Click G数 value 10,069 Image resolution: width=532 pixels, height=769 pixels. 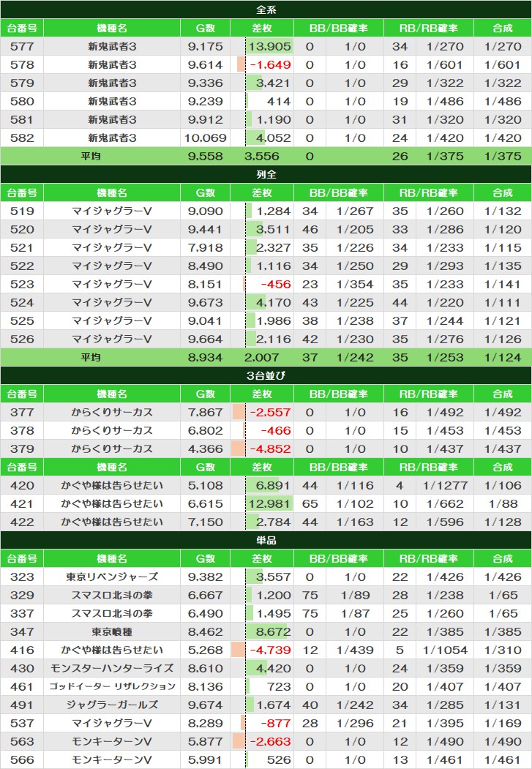tap(206, 138)
